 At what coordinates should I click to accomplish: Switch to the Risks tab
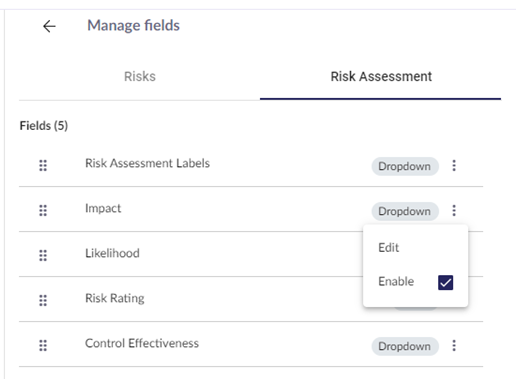[140, 76]
